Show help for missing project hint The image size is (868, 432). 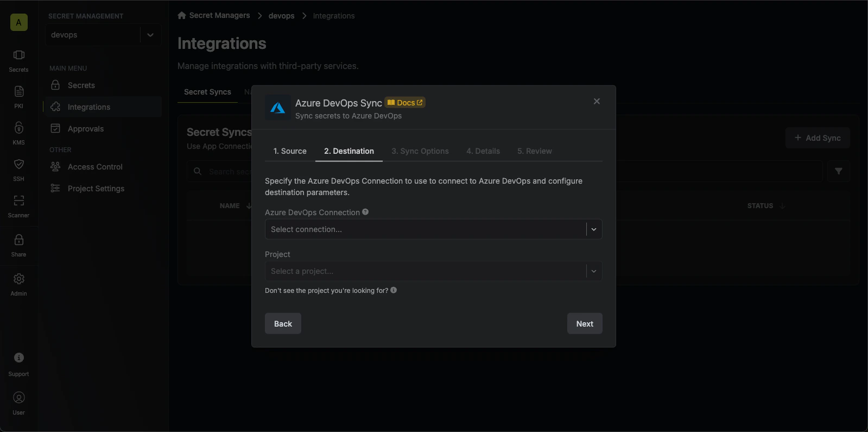[x=394, y=290]
